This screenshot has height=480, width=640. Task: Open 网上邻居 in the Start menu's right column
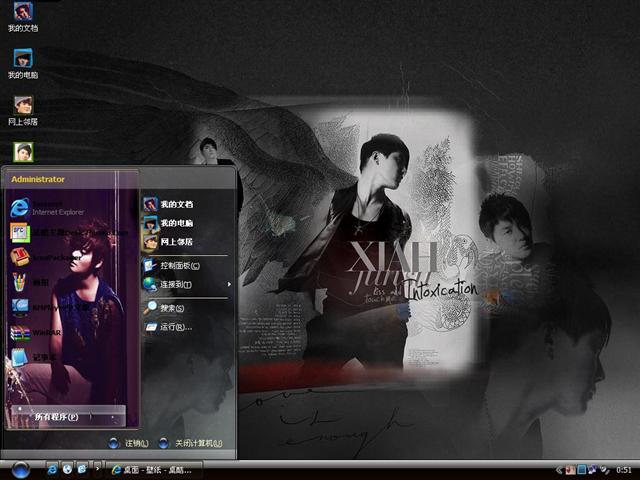(x=168, y=242)
